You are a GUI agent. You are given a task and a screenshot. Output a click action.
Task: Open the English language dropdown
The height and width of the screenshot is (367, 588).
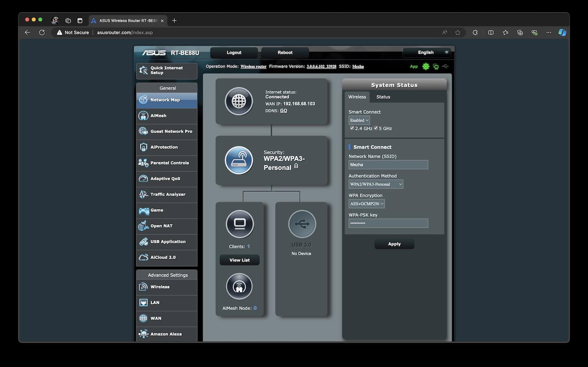(x=427, y=52)
